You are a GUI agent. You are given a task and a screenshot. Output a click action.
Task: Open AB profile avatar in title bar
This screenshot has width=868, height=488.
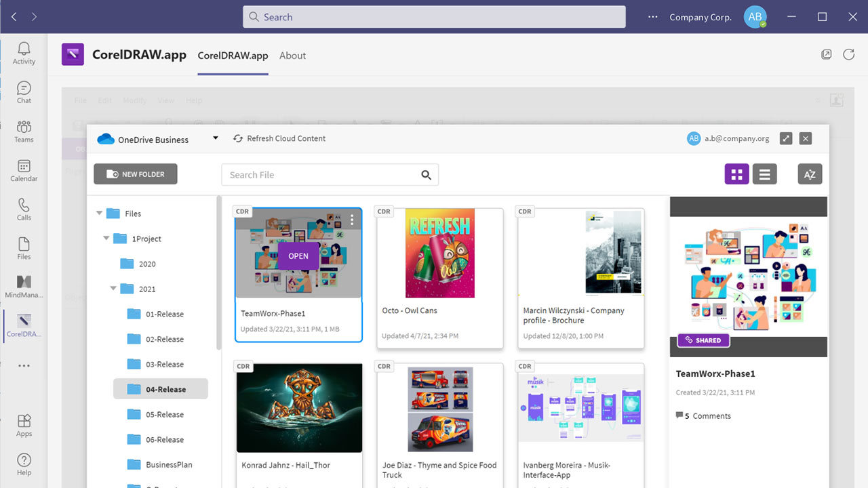(755, 17)
